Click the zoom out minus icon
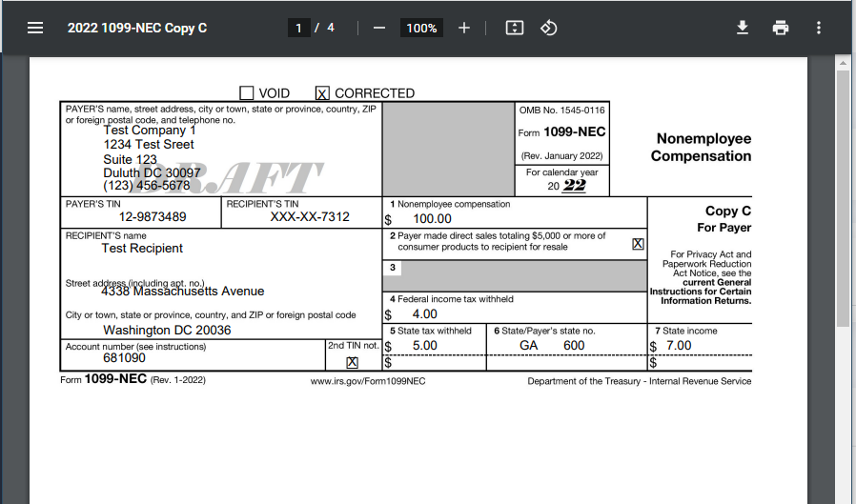This screenshot has height=504, width=856. (x=379, y=28)
